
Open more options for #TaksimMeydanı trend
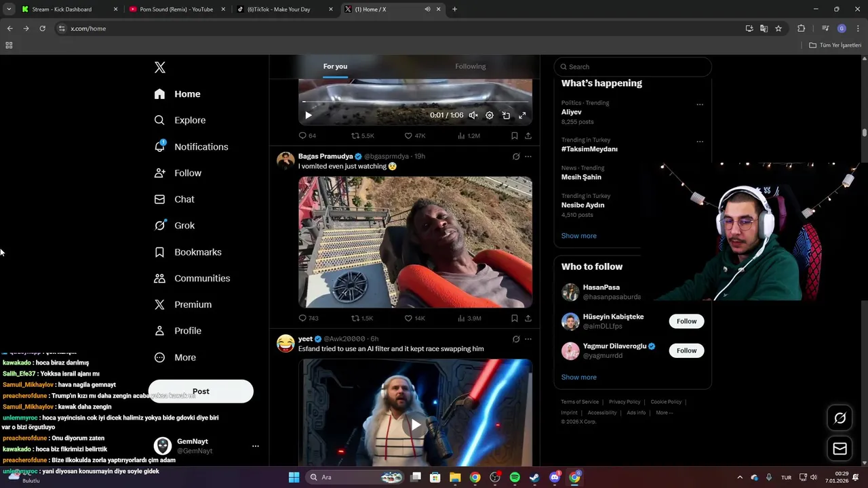pyautogui.click(x=700, y=142)
